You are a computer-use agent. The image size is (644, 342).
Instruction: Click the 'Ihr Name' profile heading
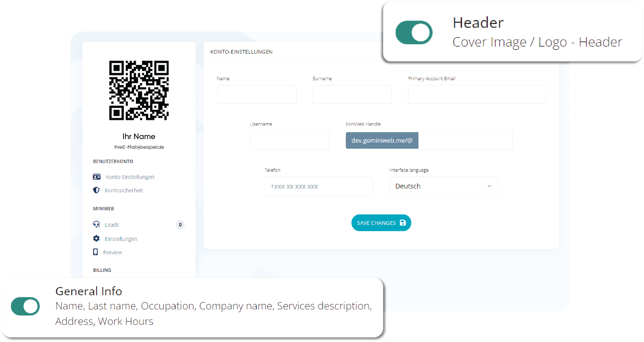click(x=139, y=136)
